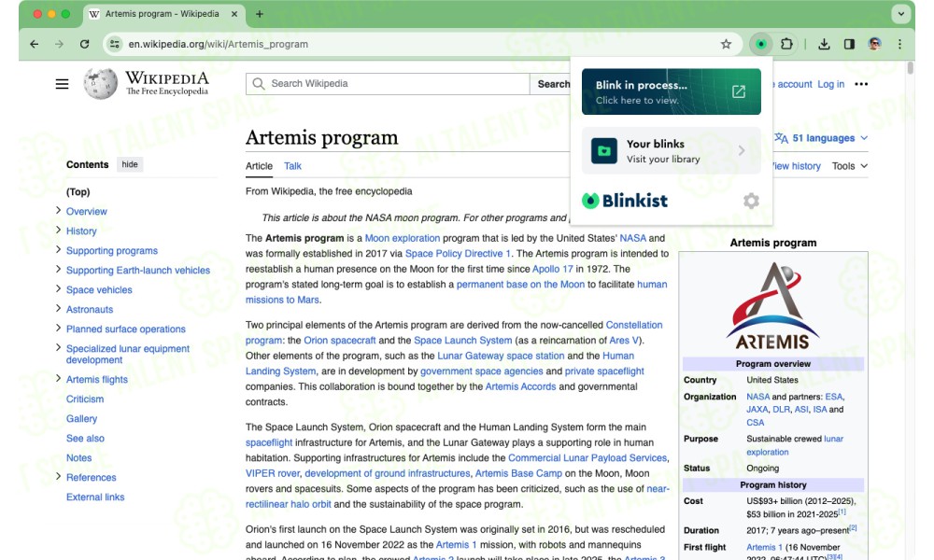Click the Gallery contents link
Screen dimensions: 934x560
(x=81, y=419)
